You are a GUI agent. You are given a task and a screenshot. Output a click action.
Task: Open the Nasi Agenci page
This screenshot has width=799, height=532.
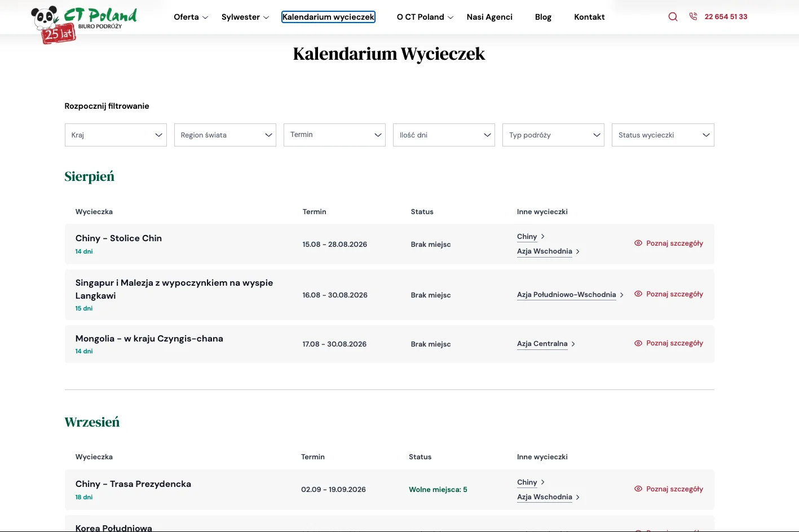pos(489,17)
